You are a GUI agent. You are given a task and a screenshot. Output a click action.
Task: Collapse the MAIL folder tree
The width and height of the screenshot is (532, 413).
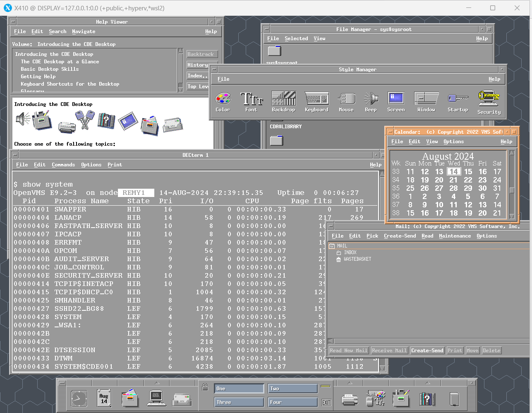coord(331,245)
